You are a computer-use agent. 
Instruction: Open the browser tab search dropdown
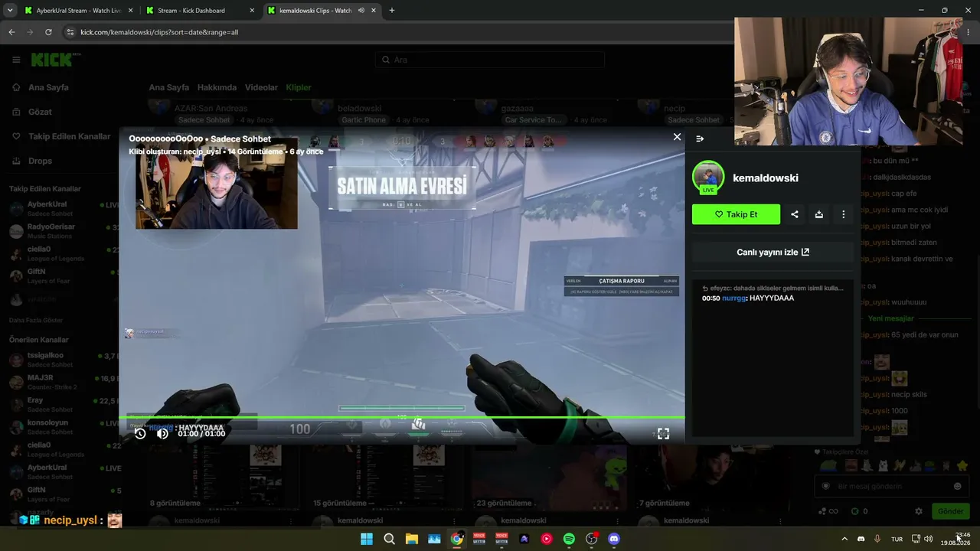[10, 11]
